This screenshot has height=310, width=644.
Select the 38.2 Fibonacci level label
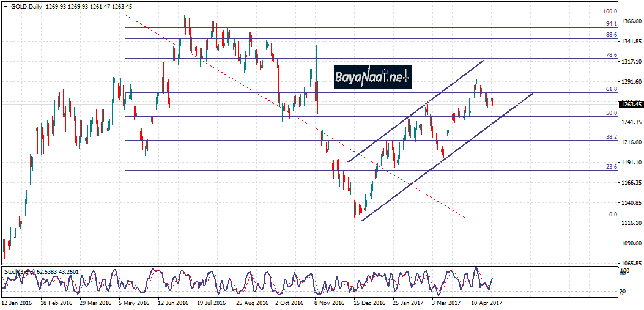[610, 137]
